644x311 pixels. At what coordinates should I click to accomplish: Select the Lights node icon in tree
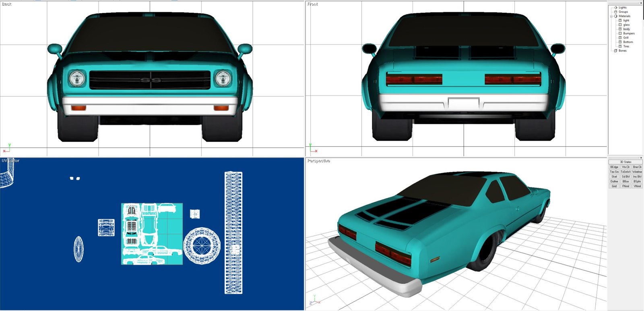(615, 8)
